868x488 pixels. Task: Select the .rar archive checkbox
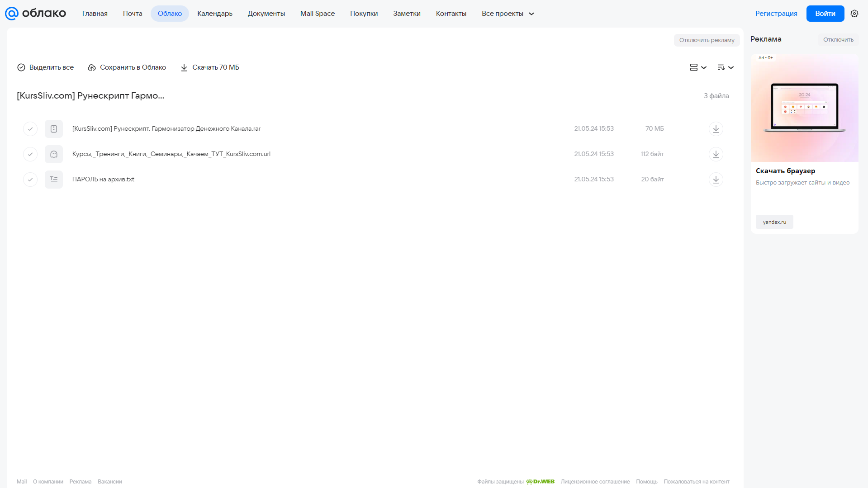tap(30, 129)
